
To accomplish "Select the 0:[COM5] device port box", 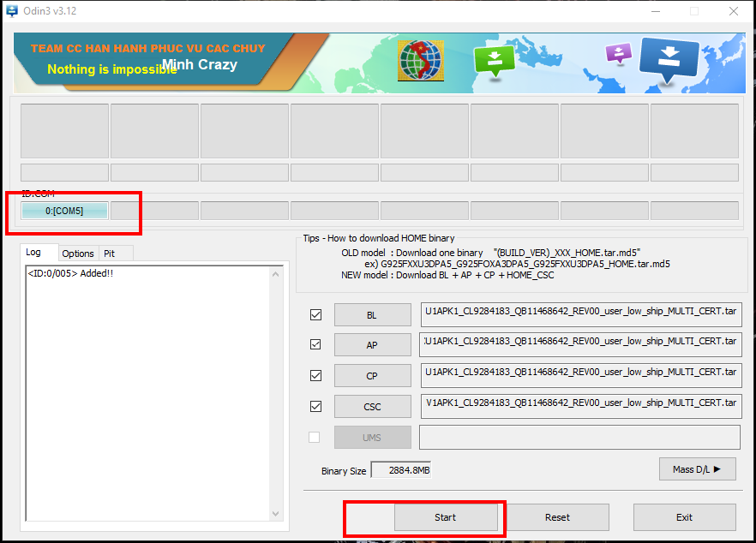I will 64,211.
